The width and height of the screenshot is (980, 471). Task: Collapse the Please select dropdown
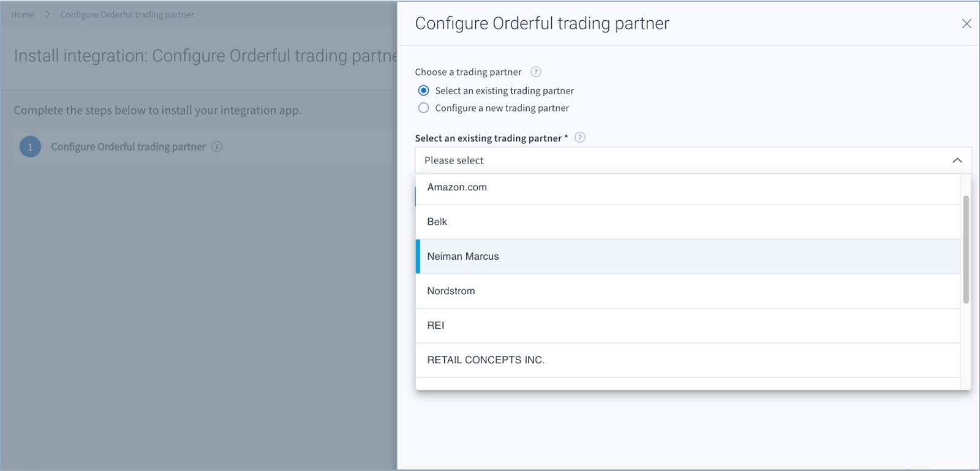(957, 160)
